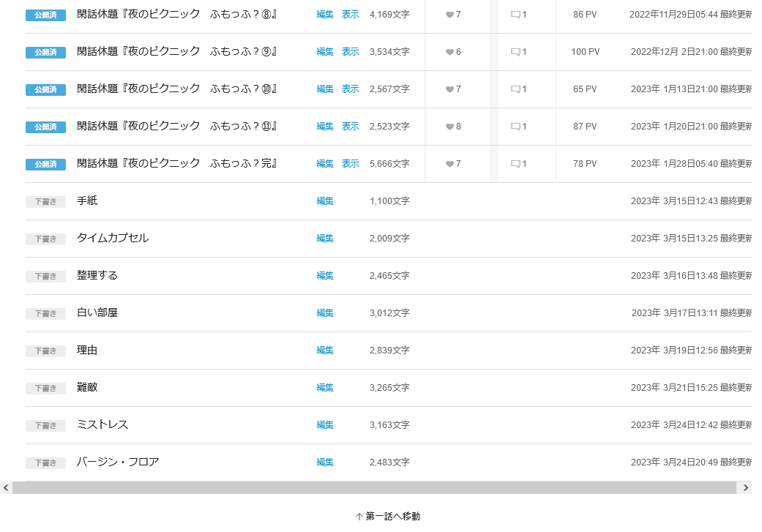
Task: Click the horizontal scrollbar left arrow
Action: 6,487
